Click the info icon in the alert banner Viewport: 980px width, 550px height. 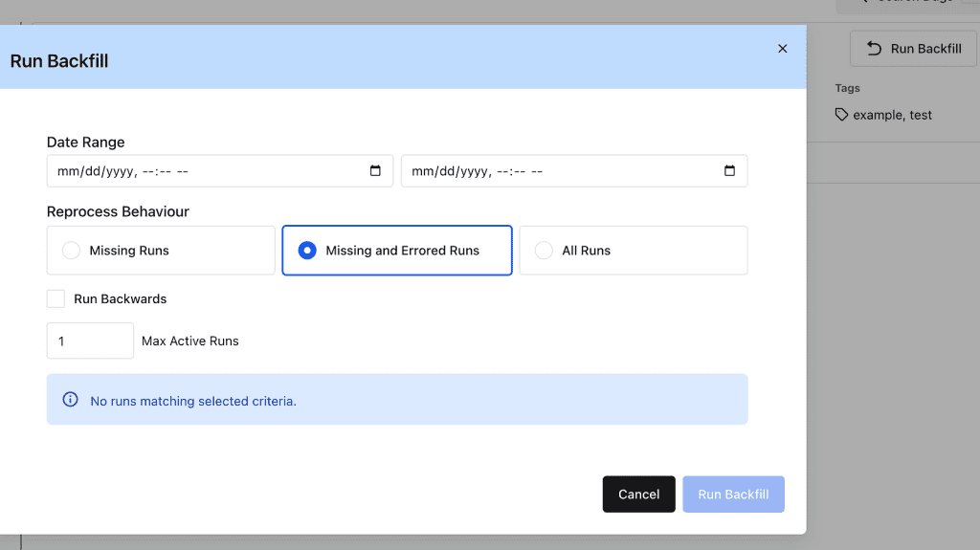pos(70,400)
